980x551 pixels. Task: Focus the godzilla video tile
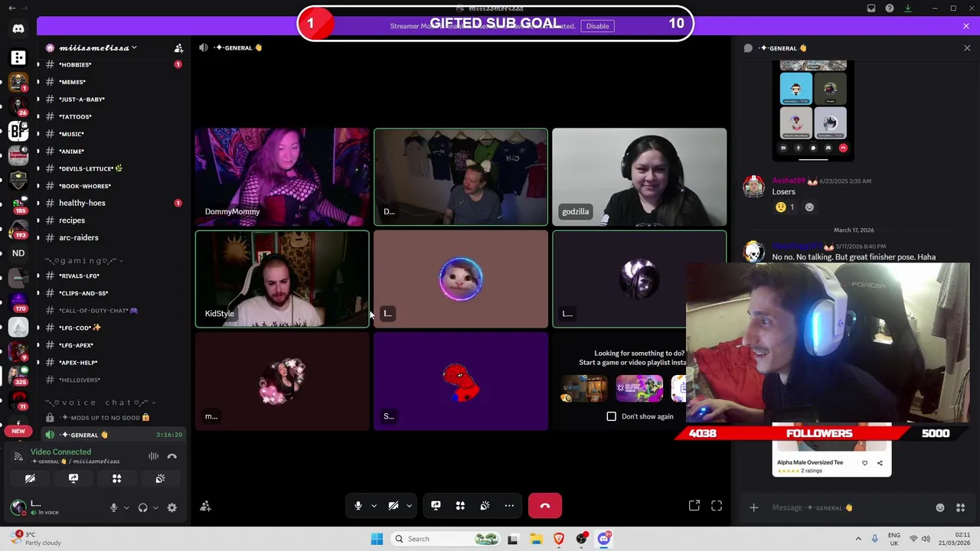tap(639, 177)
